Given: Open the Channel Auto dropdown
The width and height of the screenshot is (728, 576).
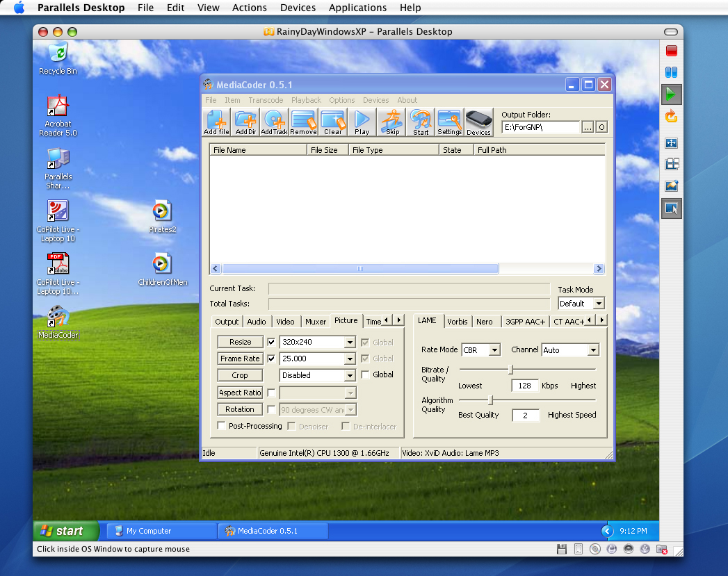Looking at the screenshot, I should point(593,350).
